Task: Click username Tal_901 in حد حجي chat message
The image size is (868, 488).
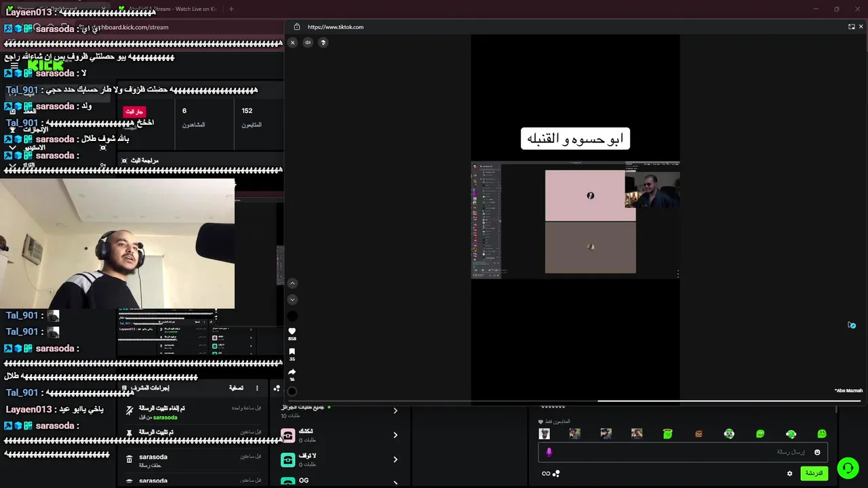Action: point(22,89)
